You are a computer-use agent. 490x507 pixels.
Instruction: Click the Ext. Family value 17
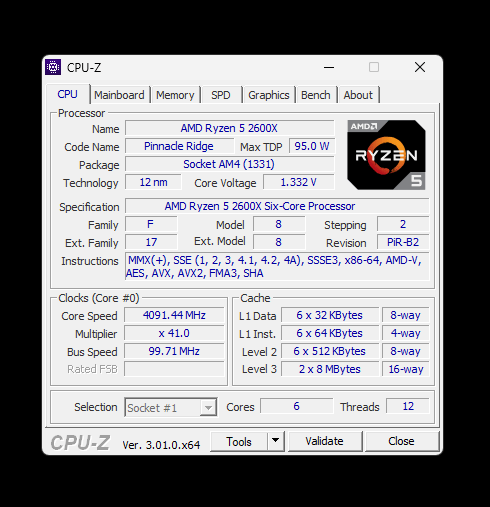[x=151, y=242]
